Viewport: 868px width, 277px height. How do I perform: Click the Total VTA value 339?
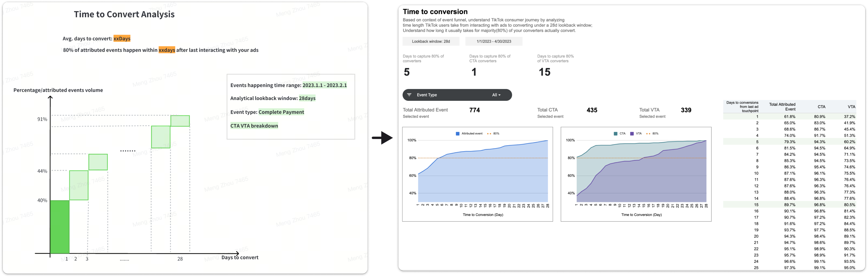coord(686,110)
